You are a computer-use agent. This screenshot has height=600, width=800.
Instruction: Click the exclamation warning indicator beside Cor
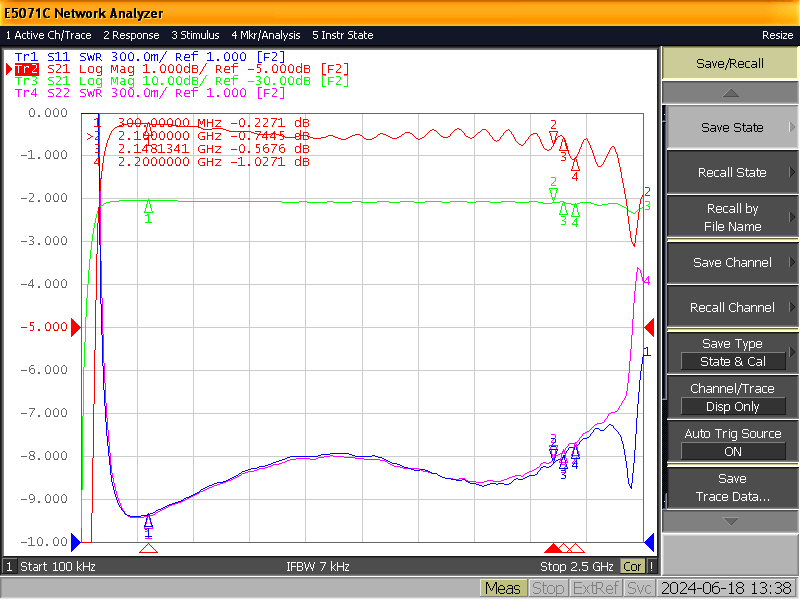[x=651, y=566]
